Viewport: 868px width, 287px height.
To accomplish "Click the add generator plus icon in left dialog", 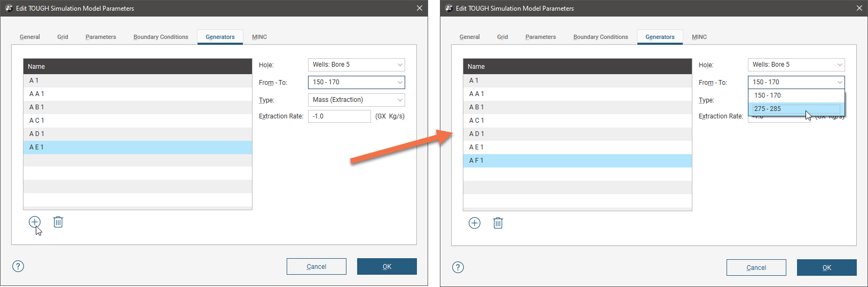I will click(x=35, y=222).
